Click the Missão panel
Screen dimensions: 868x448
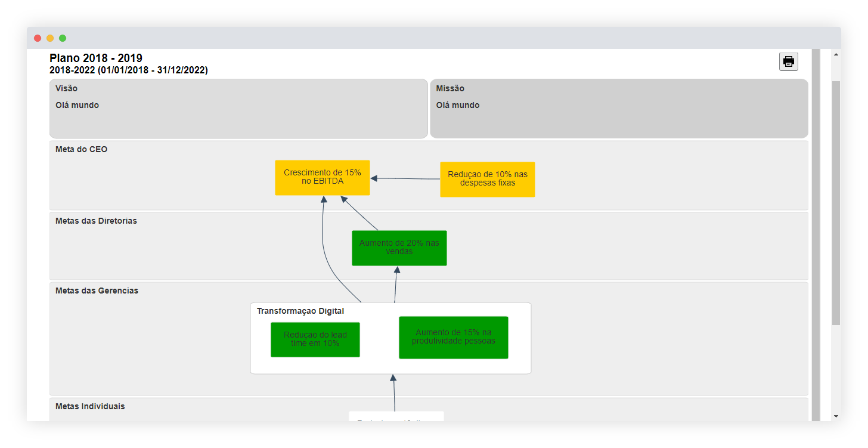(x=618, y=109)
